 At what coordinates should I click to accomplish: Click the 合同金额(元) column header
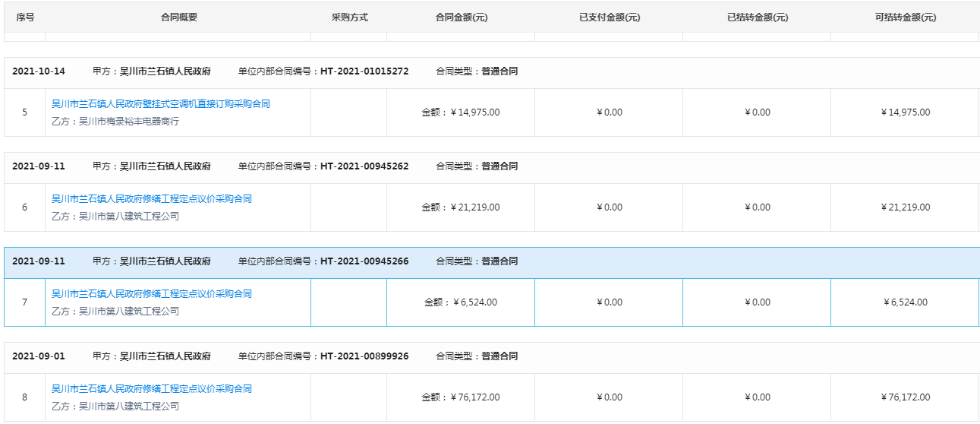[461, 17]
